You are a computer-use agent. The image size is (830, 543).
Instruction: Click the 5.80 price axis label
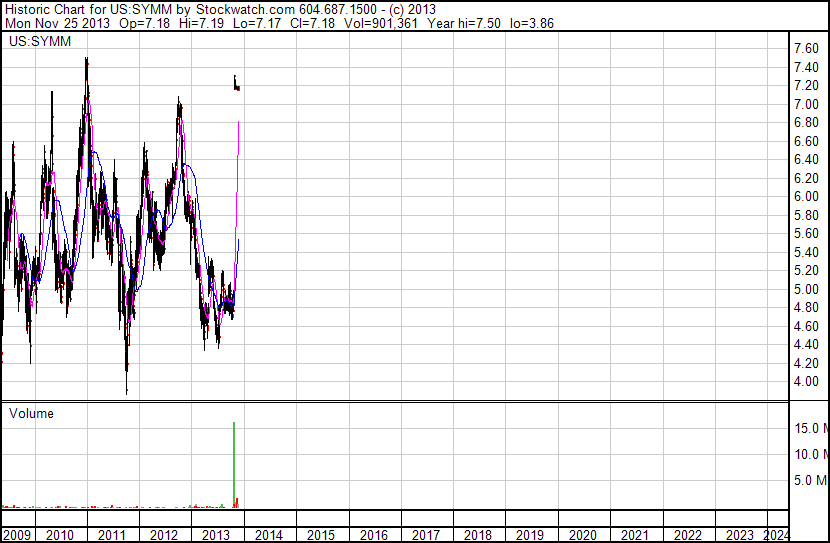click(x=806, y=215)
